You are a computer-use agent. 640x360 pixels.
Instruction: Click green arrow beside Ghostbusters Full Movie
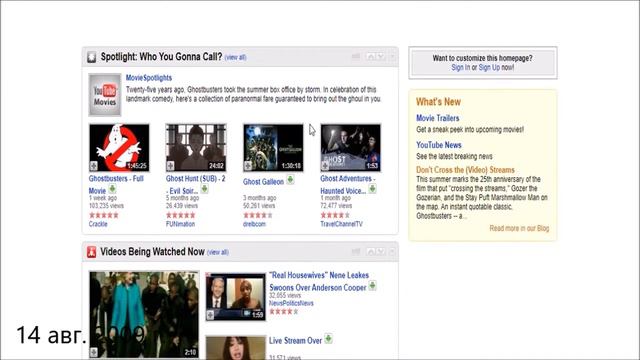pos(112,189)
